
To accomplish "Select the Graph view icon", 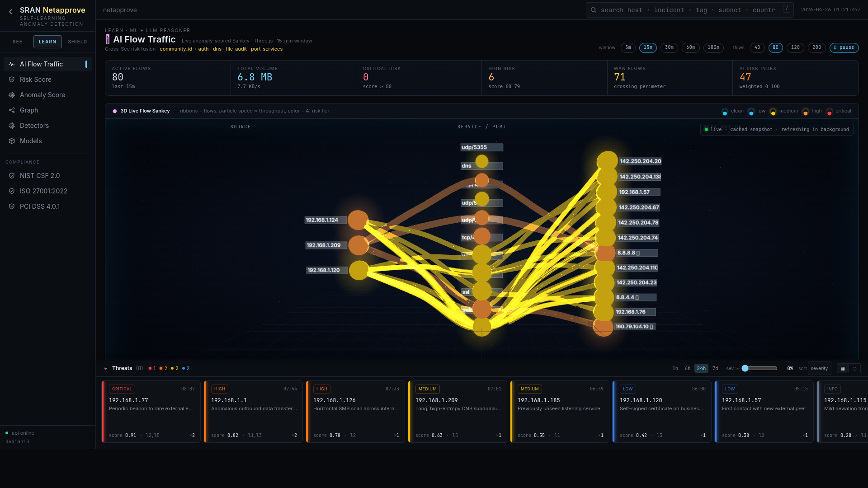I will pyautogui.click(x=11, y=110).
